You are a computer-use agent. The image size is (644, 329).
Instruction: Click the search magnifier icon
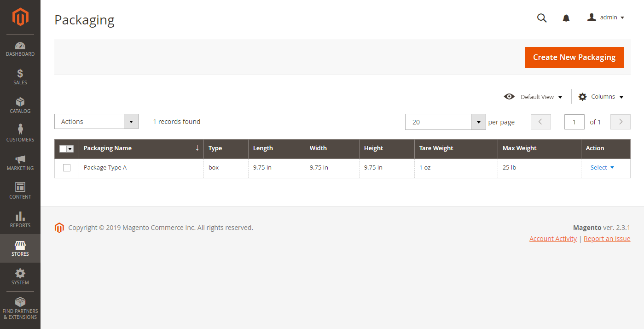[x=542, y=18]
